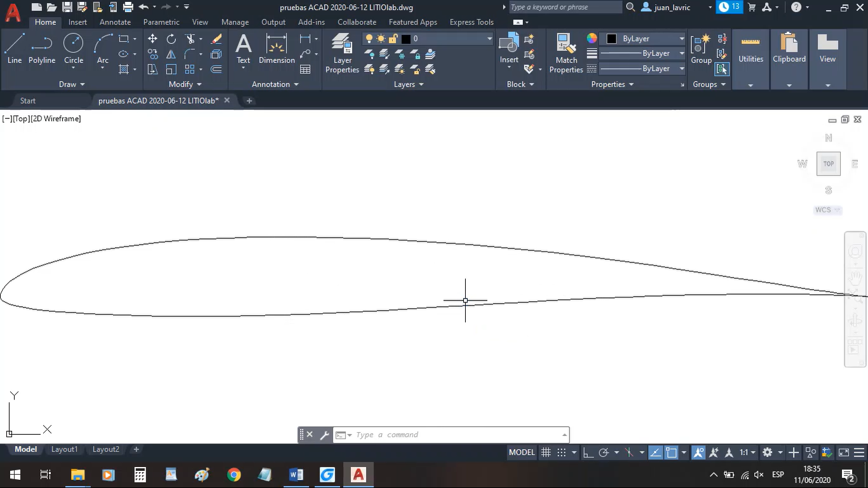Toggle snap mode in the status bar

562,452
